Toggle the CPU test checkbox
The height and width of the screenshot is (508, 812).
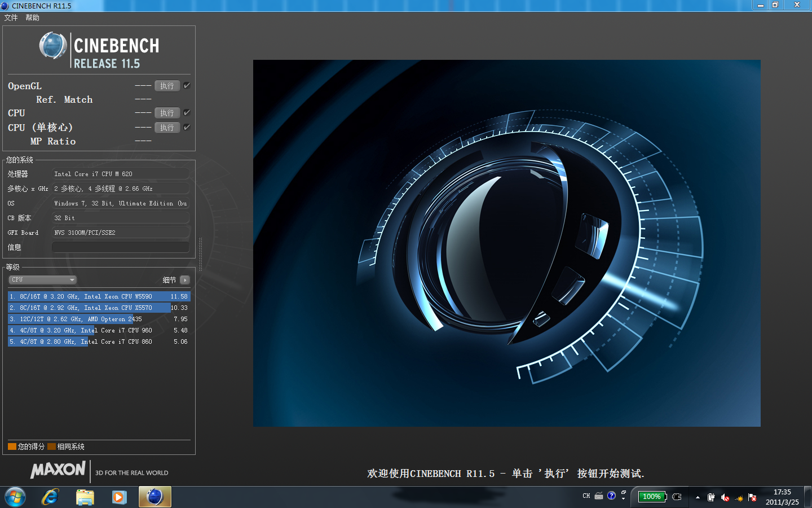(x=187, y=113)
